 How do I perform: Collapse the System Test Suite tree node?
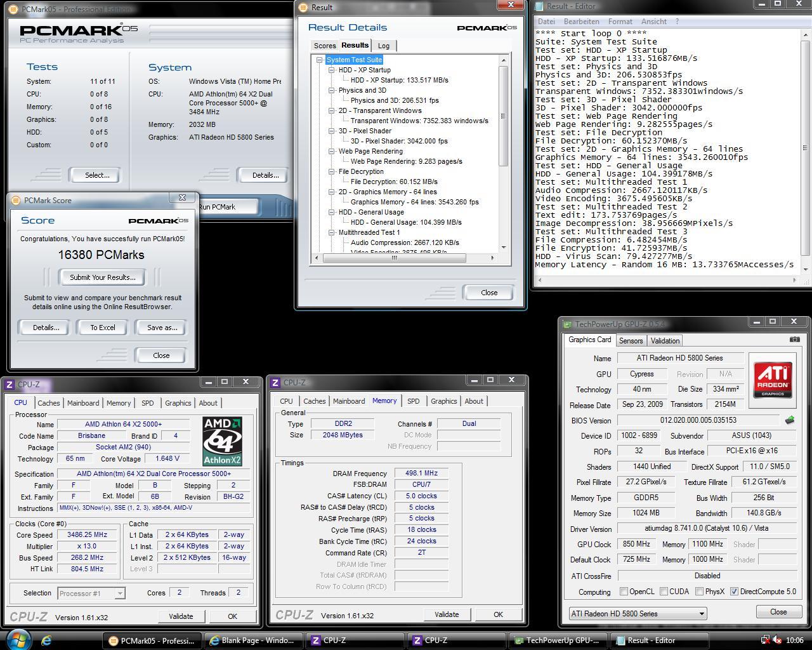click(319, 60)
